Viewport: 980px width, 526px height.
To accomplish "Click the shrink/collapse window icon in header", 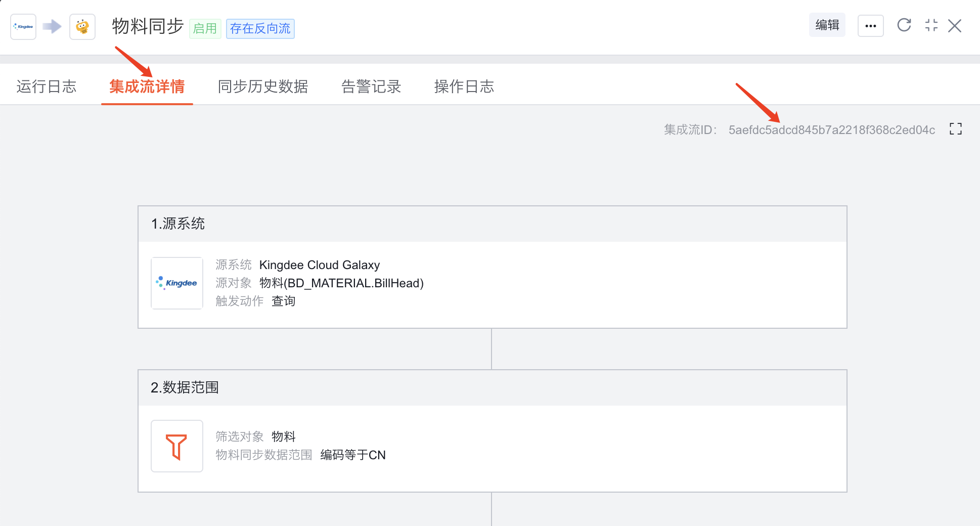I will click(x=931, y=25).
